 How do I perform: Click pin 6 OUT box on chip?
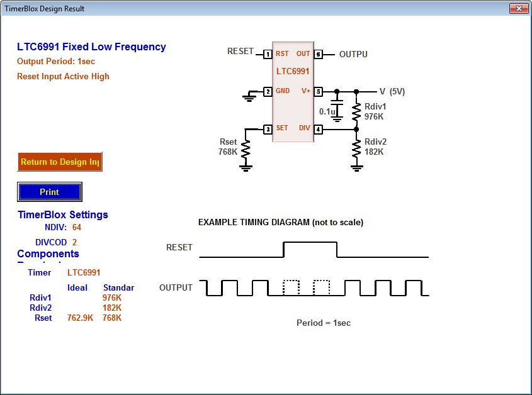[x=319, y=54]
